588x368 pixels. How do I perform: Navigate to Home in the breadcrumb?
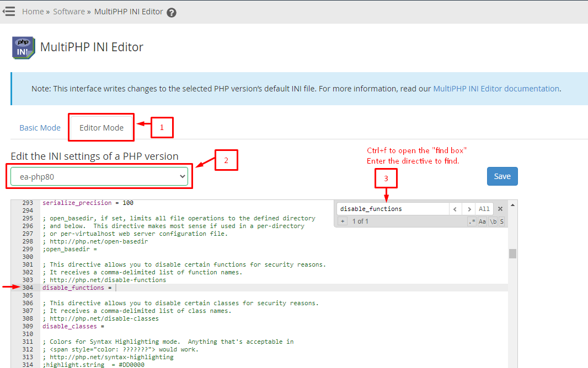tap(33, 12)
